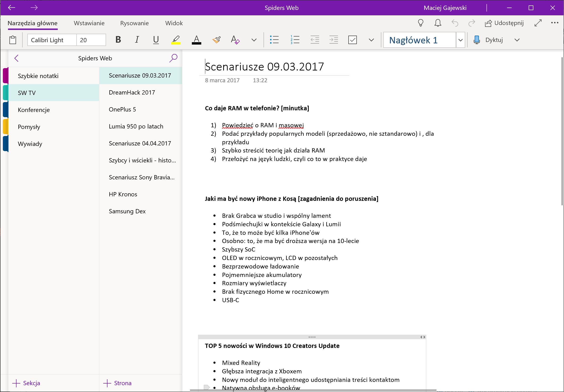
Task: Insert a bulleted list
Action: click(274, 40)
